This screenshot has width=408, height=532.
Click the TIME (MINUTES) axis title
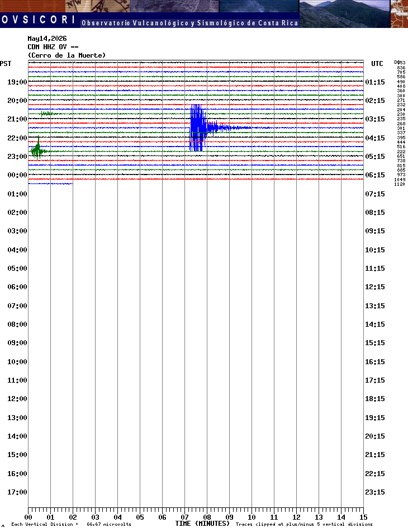[x=202, y=524]
